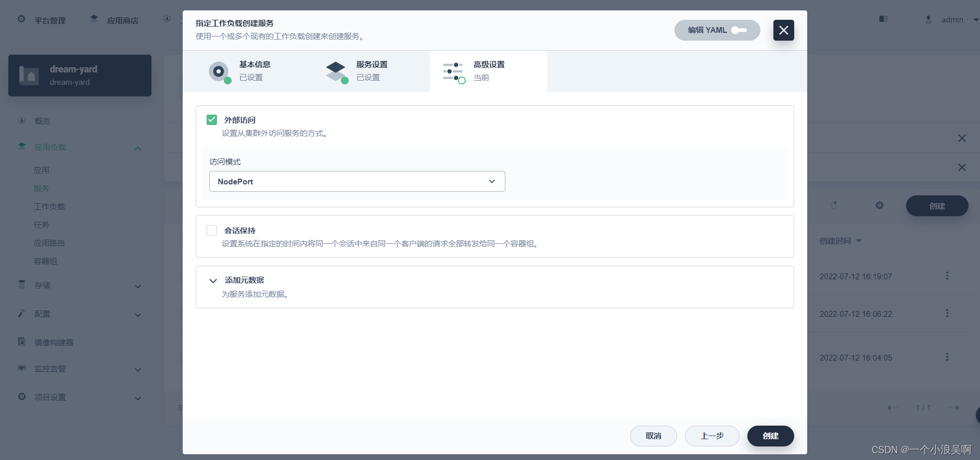
Task: Uncheck the 外部访问 checkbox
Action: 212,120
